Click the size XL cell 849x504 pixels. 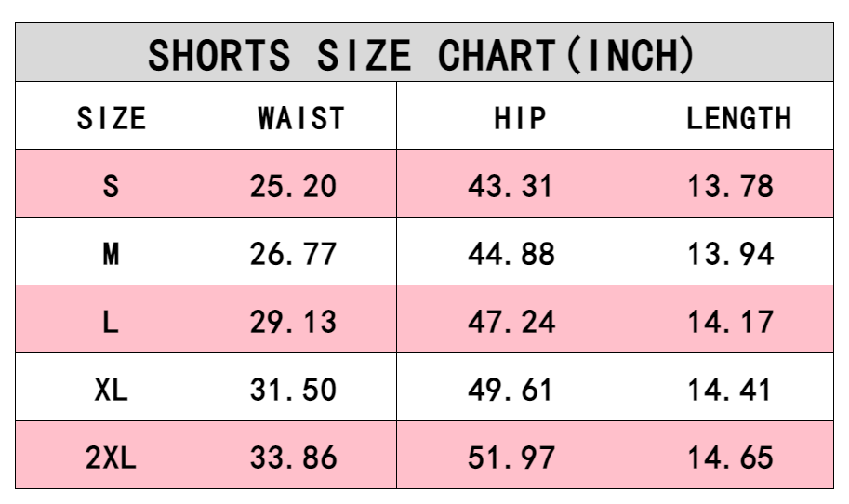pyautogui.click(x=111, y=390)
